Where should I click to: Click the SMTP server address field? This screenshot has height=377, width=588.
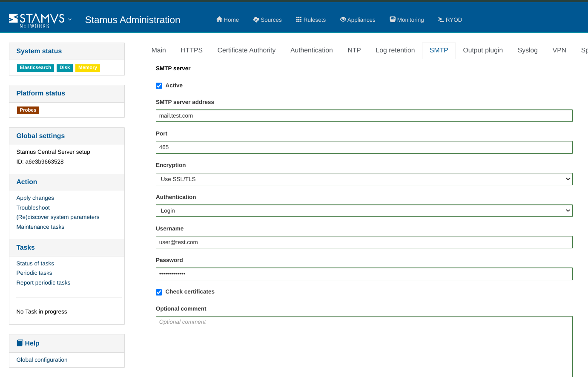(364, 116)
